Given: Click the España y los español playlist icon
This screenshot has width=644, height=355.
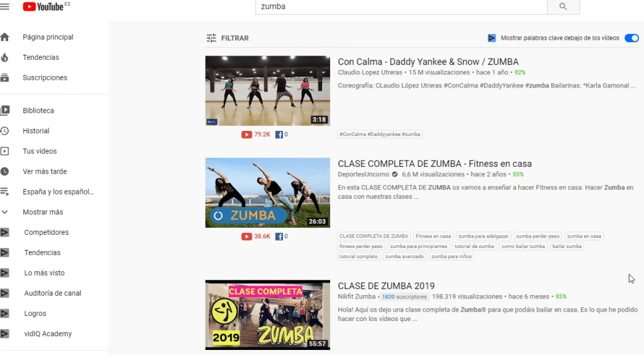Looking at the screenshot, I should click(x=4, y=191).
